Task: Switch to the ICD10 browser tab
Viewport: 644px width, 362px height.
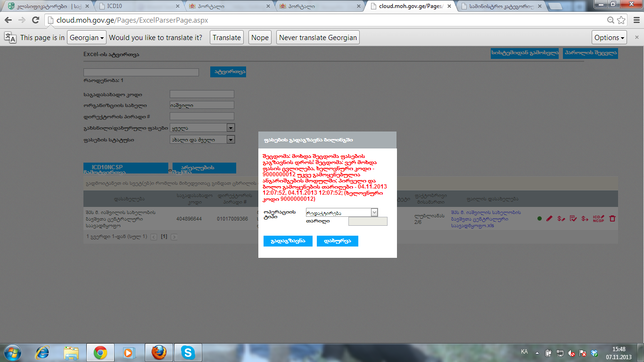Action: [x=141, y=7]
